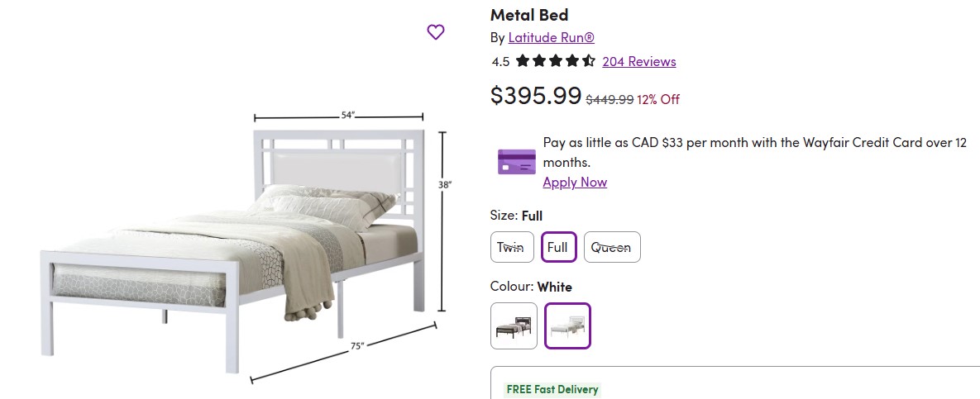Choose the white bed colour swatch
The width and height of the screenshot is (980, 399).
(567, 325)
